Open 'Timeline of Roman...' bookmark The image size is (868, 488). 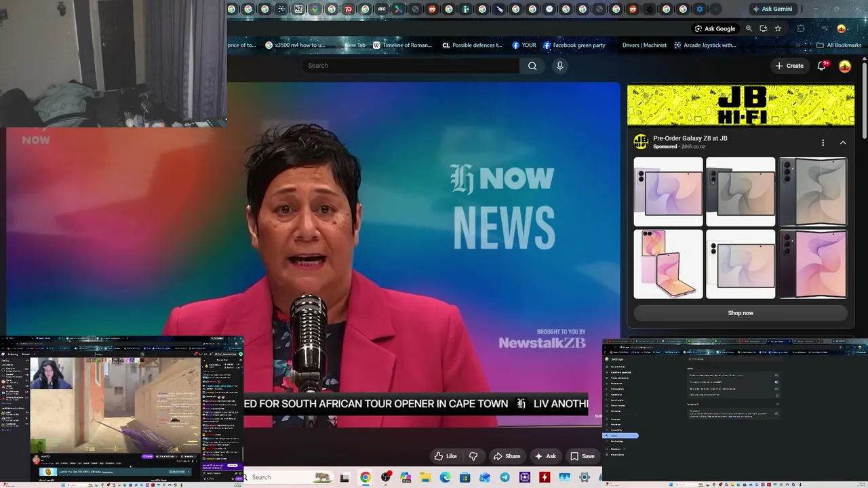[x=402, y=45]
